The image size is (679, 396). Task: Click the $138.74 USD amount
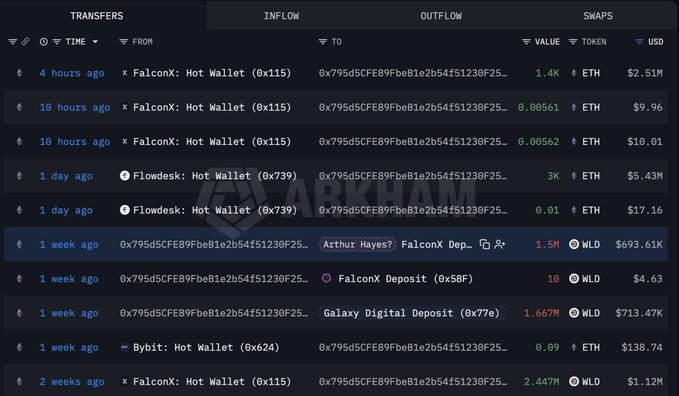642,347
